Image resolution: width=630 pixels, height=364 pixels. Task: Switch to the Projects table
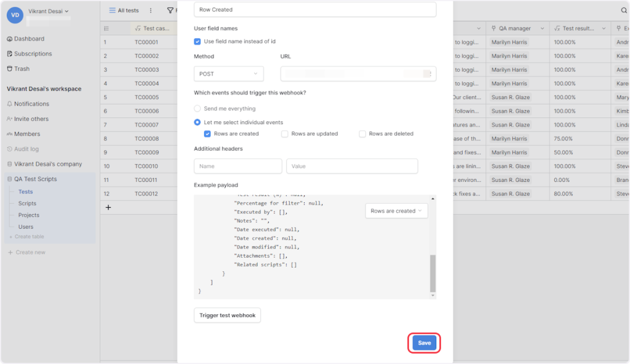[x=28, y=215]
